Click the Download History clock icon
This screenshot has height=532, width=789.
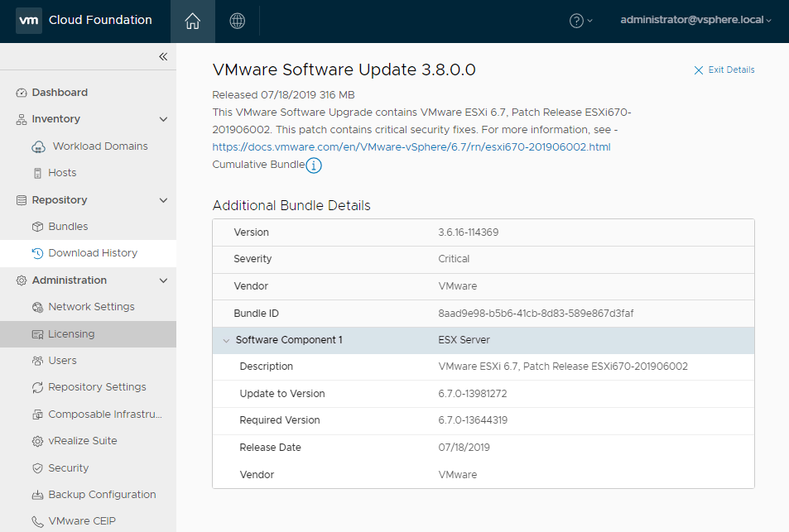[x=37, y=253]
